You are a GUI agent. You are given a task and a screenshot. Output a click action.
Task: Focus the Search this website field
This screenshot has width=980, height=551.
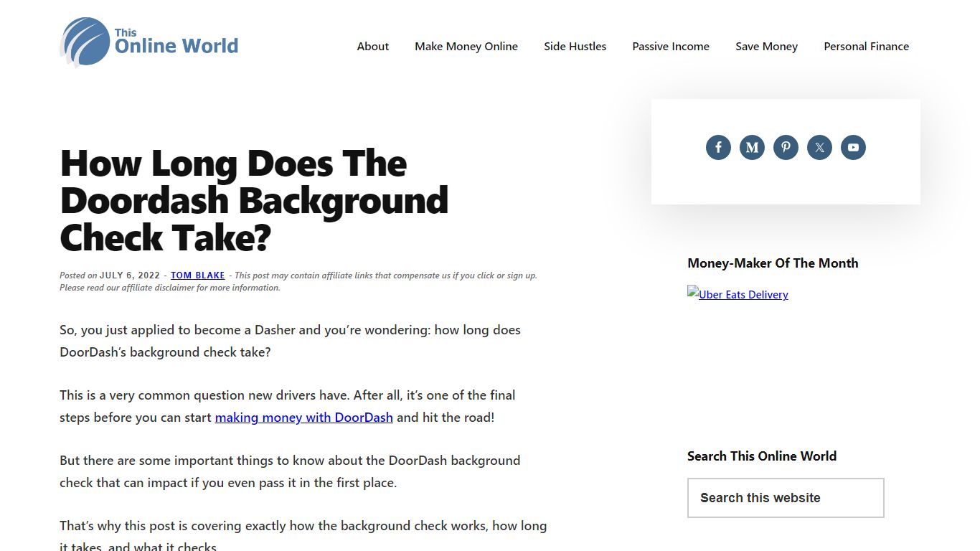click(786, 498)
